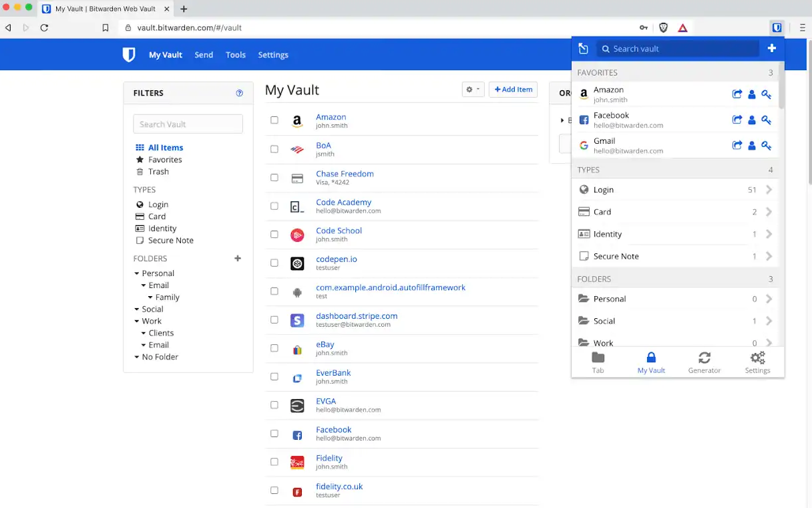Pop out the extension to new window
This screenshot has width=812, height=508.
pos(583,48)
